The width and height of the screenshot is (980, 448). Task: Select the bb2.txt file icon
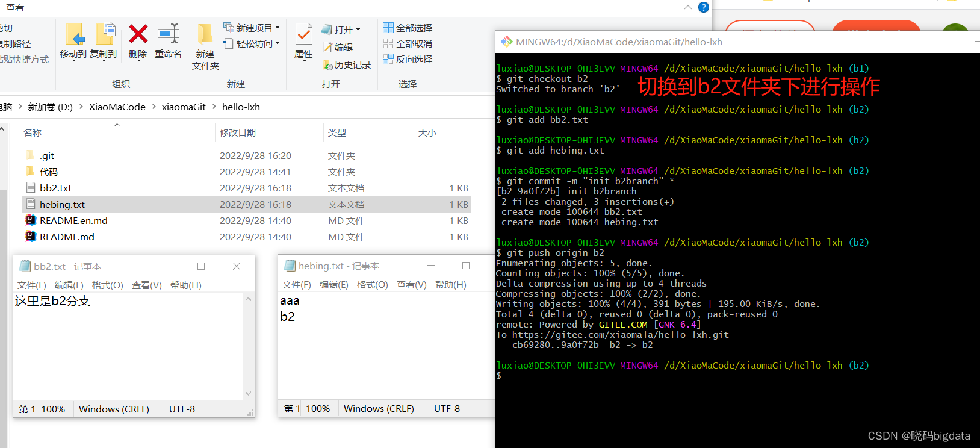[x=31, y=188]
